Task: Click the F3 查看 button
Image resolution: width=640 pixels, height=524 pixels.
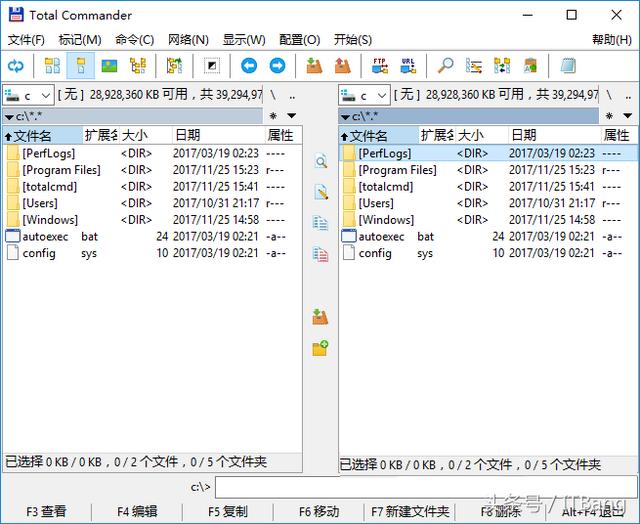Action: pyautogui.click(x=46, y=511)
